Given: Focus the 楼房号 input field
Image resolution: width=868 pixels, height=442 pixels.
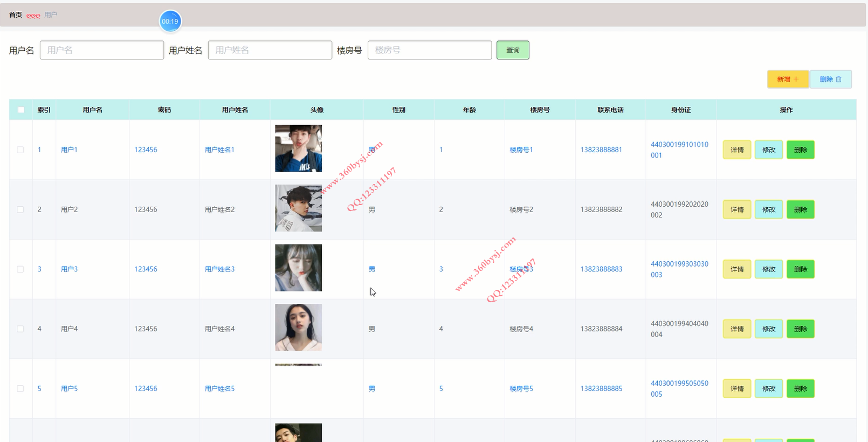Looking at the screenshot, I should click(430, 50).
